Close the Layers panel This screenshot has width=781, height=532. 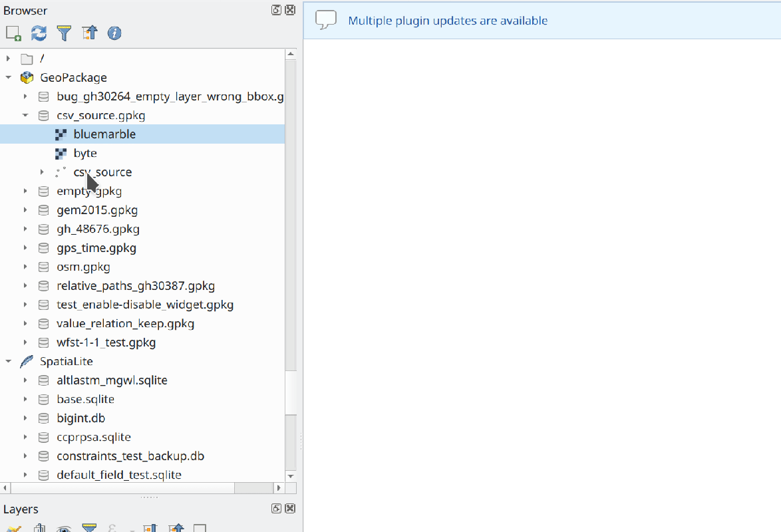point(289,509)
